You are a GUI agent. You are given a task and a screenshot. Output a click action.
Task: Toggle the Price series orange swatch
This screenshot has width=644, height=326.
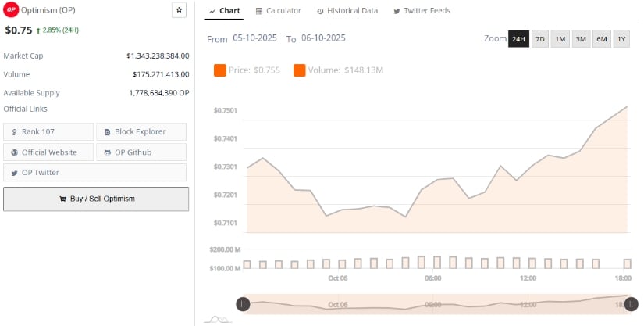tap(220, 71)
